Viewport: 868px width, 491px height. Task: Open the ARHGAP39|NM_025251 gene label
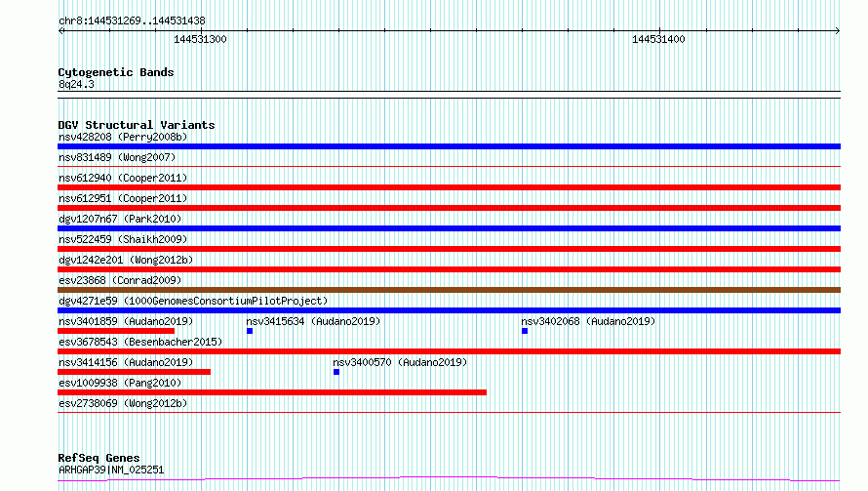click(x=111, y=470)
